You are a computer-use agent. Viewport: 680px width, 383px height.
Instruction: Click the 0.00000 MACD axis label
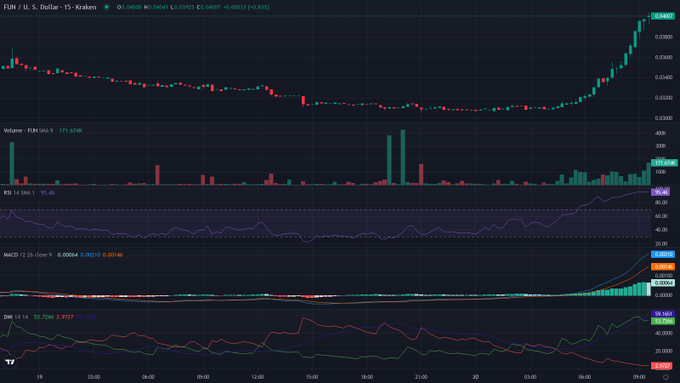coord(664,295)
